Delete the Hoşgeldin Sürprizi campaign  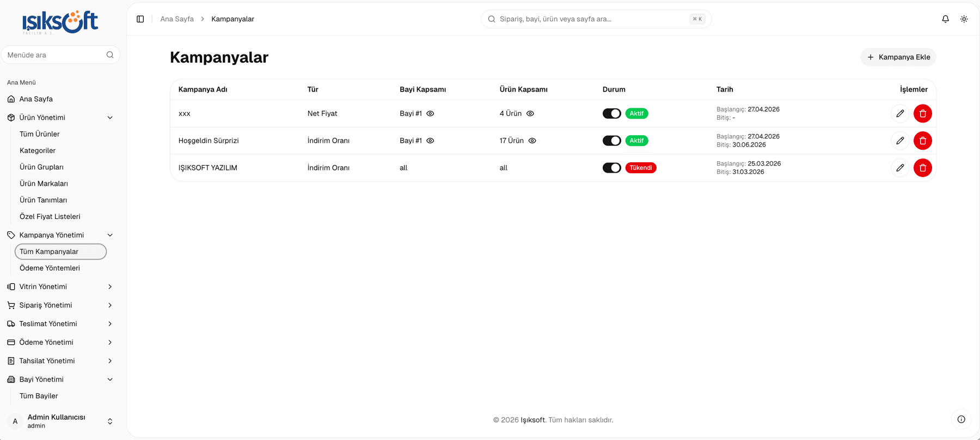tap(922, 140)
